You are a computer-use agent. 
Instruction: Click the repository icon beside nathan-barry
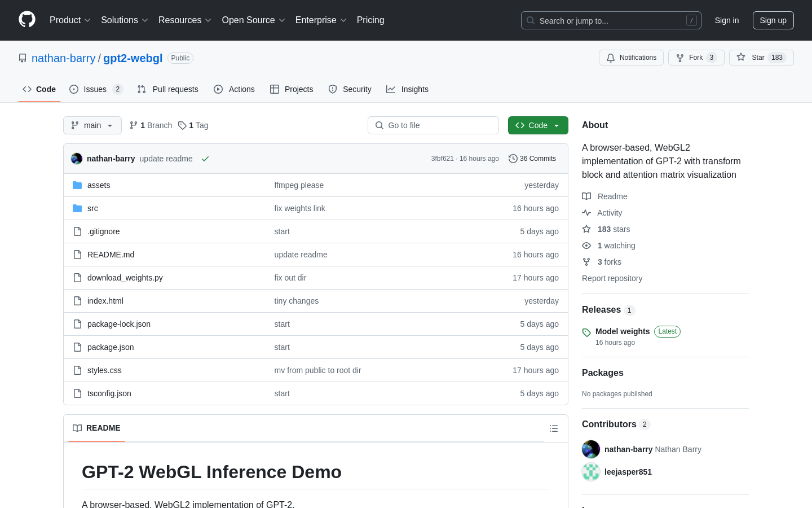[x=23, y=58]
